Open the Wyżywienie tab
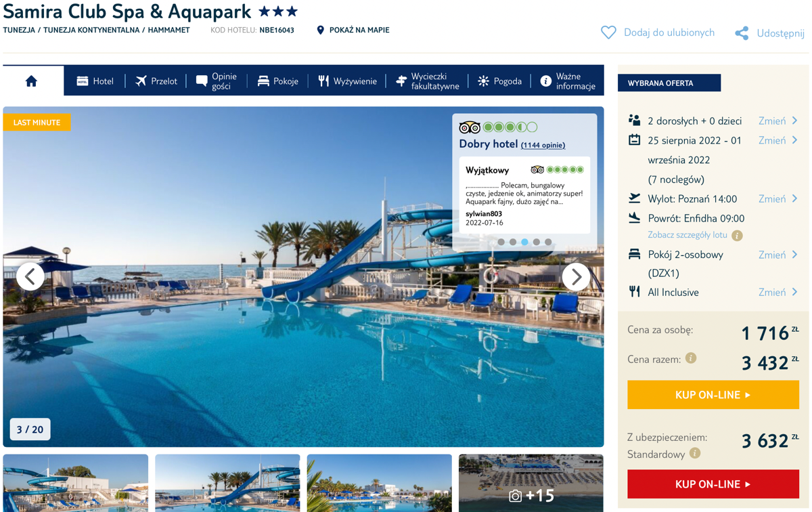This screenshot has width=812, height=512. (x=347, y=81)
